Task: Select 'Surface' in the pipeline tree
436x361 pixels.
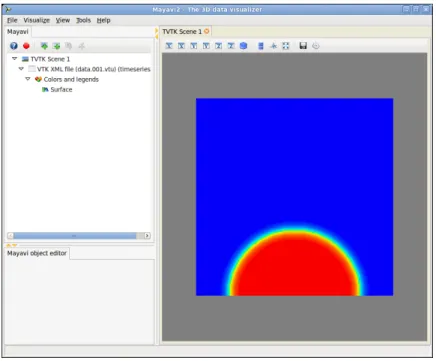Action: [61, 89]
